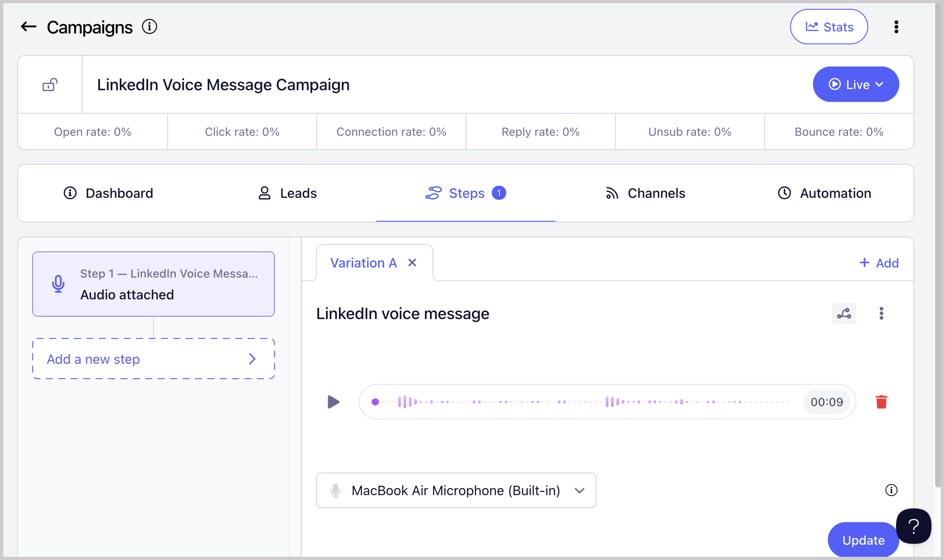Select the Bounce rate: 0% stat
The height and width of the screenshot is (560, 944).
tap(839, 132)
